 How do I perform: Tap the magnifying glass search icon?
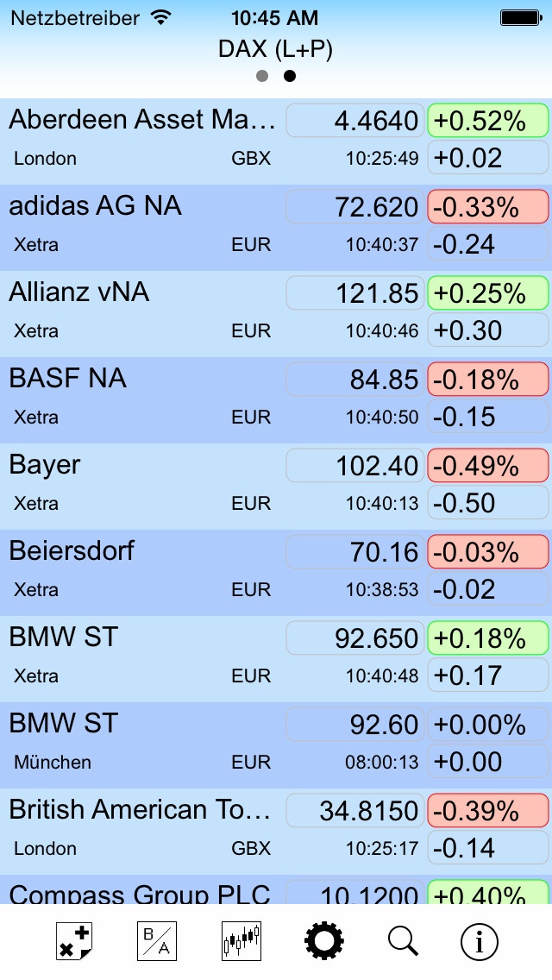point(403,940)
